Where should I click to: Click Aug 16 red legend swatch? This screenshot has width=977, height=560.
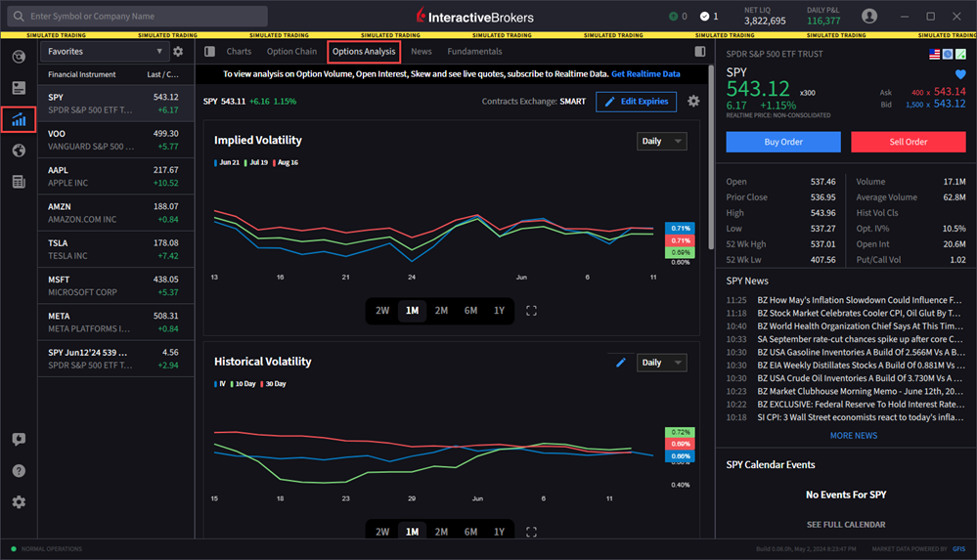click(x=274, y=162)
